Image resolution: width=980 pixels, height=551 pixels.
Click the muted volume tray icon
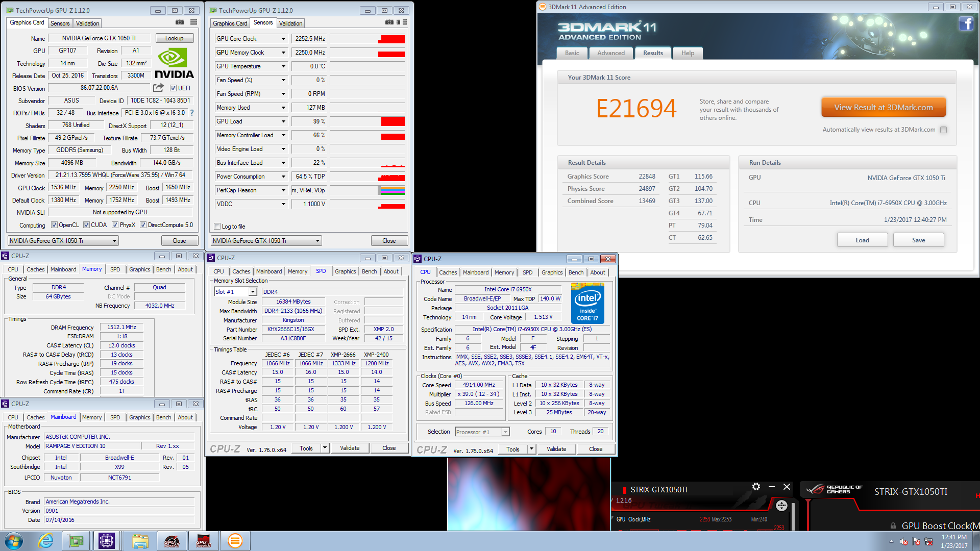(x=903, y=541)
